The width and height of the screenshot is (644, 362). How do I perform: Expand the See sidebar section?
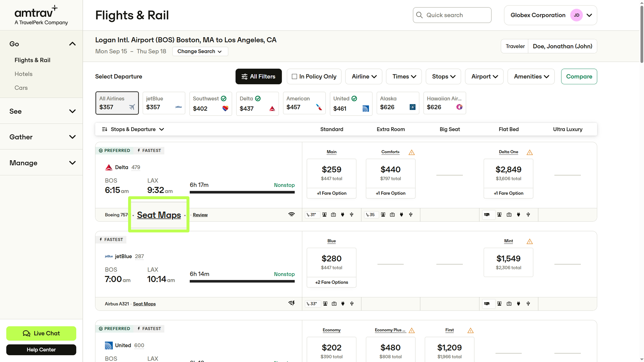pyautogui.click(x=72, y=111)
